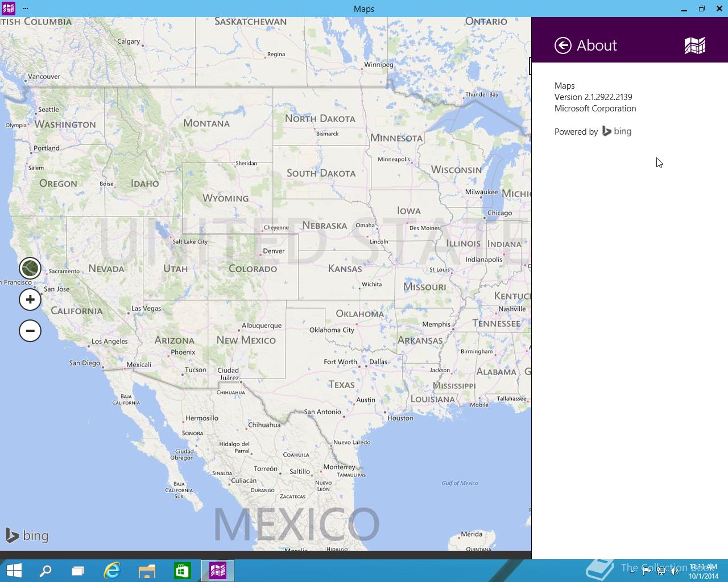728x582 pixels.
Task: Click the Phoenix label on the map
Action: (183, 352)
